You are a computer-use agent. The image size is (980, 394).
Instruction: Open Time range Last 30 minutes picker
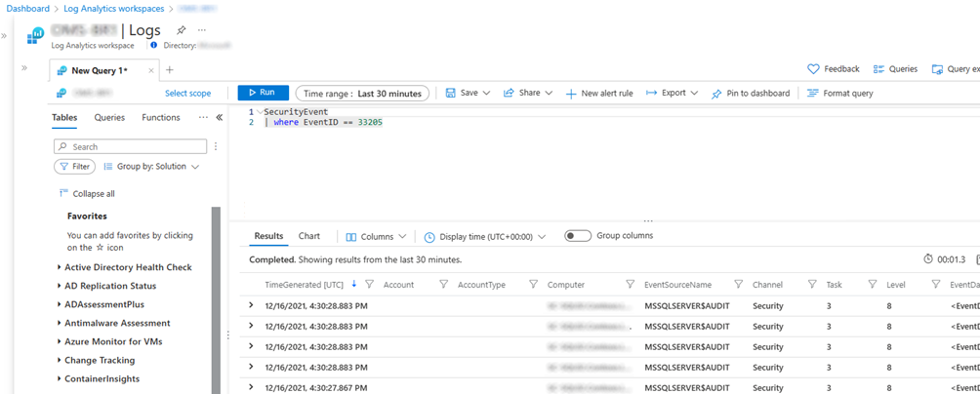click(362, 93)
